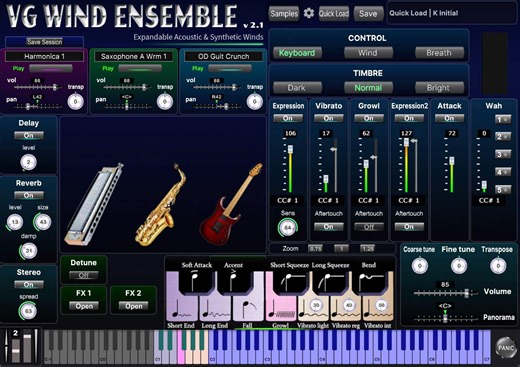Screen dimensions: 520x367
Task: Open the Expression CC# 1 selector
Action: 288,200
